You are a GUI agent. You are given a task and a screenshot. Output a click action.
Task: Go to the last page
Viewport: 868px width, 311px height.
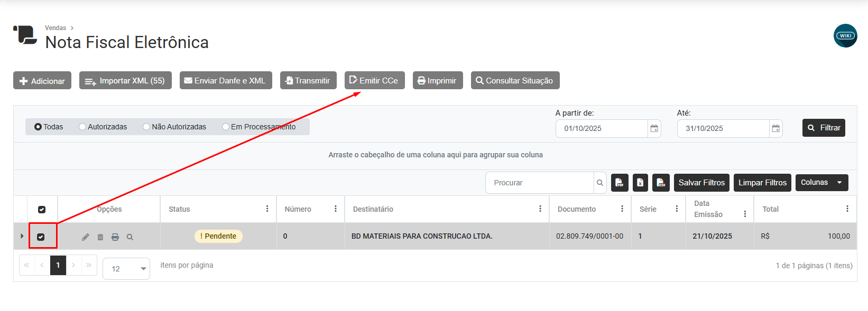(x=89, y=265)
